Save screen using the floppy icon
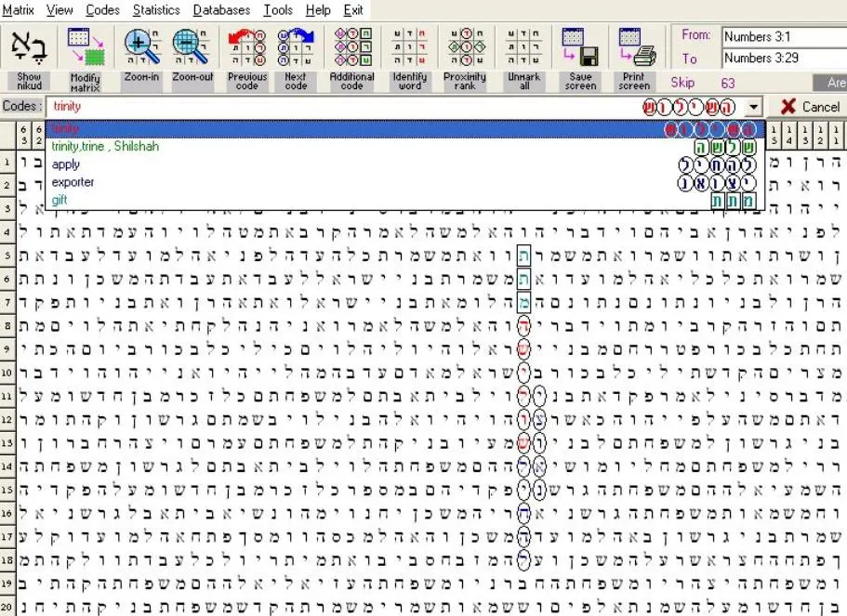This screenshot has height=616, width=847. (580, 47)
